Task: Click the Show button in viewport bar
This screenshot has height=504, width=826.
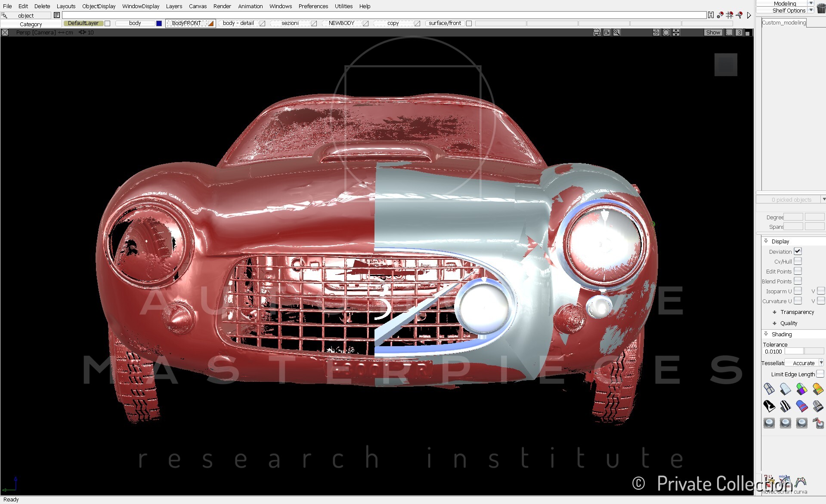Action: point(713,32)
